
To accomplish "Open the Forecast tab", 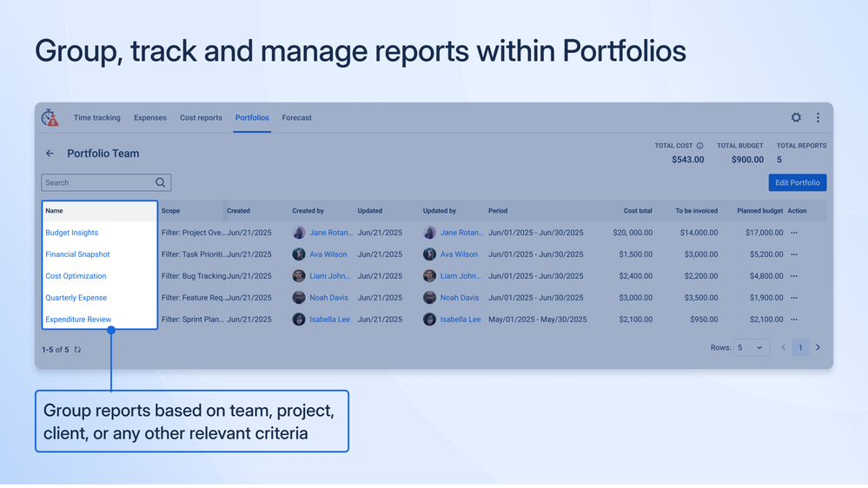I will click(x=296, y=118).
